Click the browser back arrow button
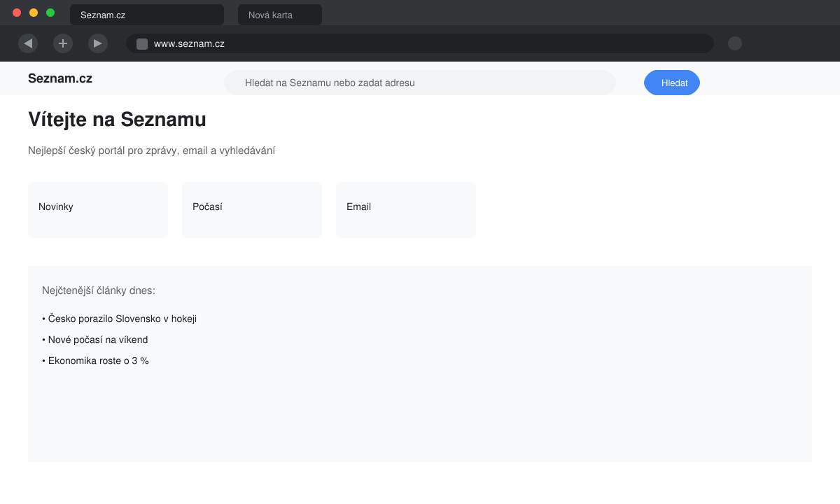The height and width of the screenshot is (504, 840). [28, 43]
